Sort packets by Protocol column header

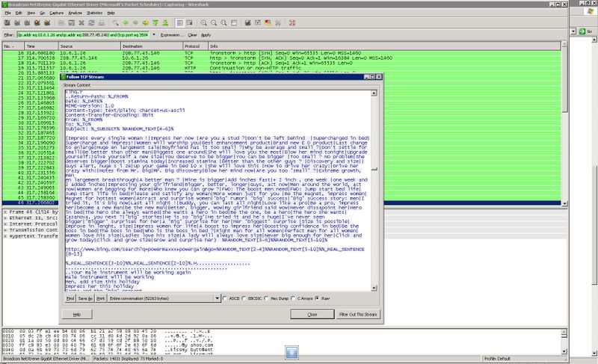196,46
